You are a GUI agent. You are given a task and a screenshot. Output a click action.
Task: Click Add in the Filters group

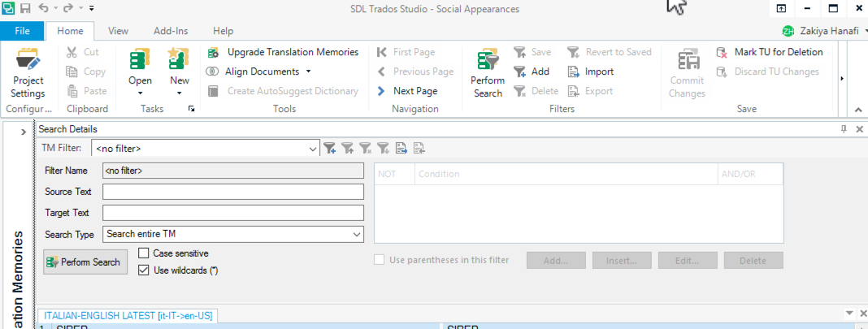pyautogui.click(x=531, y=71)
